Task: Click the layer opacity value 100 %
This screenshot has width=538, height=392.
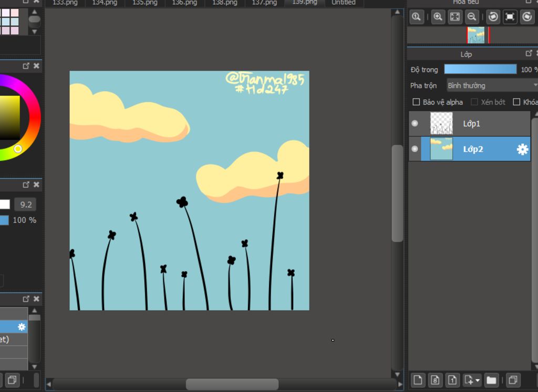Action: (529, 70)
